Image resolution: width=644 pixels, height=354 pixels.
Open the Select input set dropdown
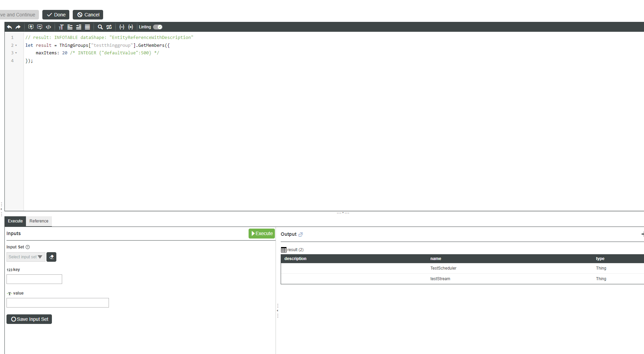click(25, 257)
